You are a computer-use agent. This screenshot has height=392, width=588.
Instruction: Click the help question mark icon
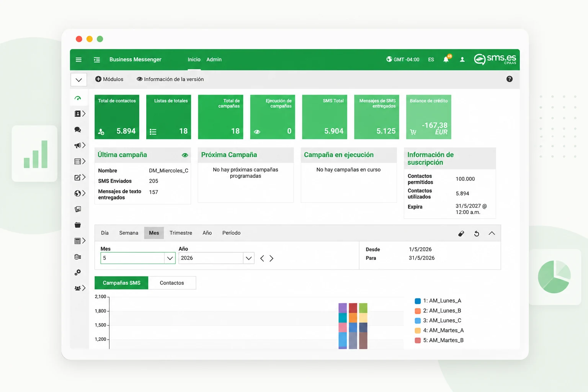point(509,79)
